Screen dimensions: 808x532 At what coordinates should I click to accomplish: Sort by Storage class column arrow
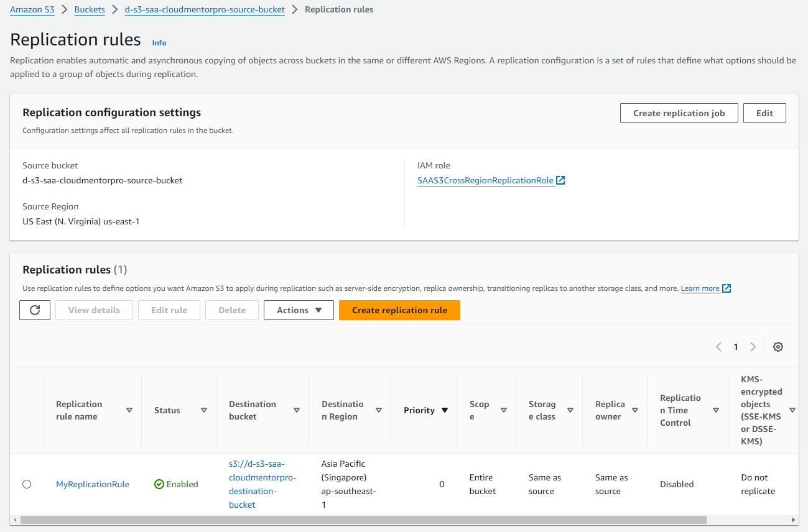point(570,410)
